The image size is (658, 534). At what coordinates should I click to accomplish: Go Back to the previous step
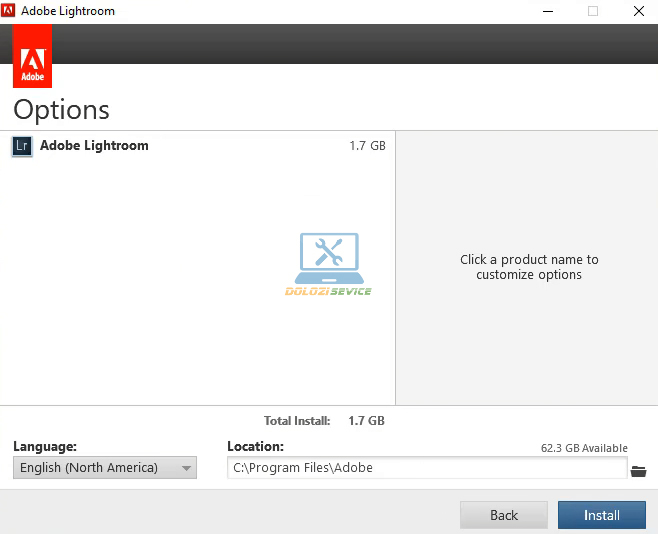coord(503,515)
